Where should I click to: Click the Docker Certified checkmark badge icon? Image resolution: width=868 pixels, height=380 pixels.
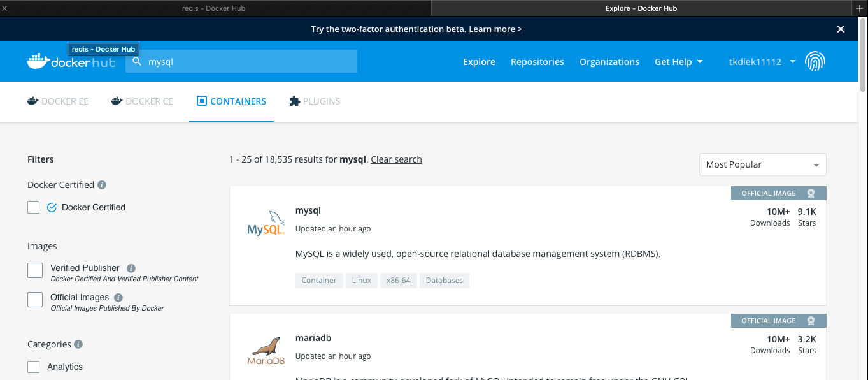(x=52, y=207)
